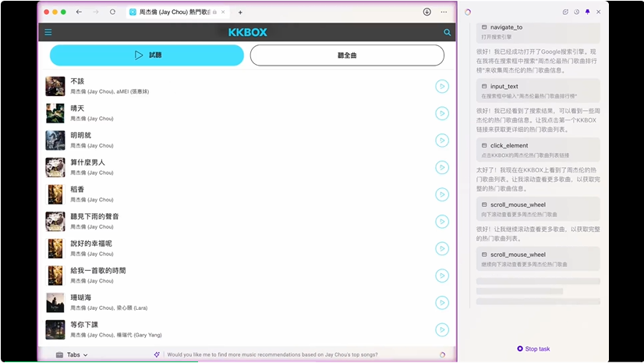Close the assistant side panel
The image size is (644, 363).
(x=599, y=12)
